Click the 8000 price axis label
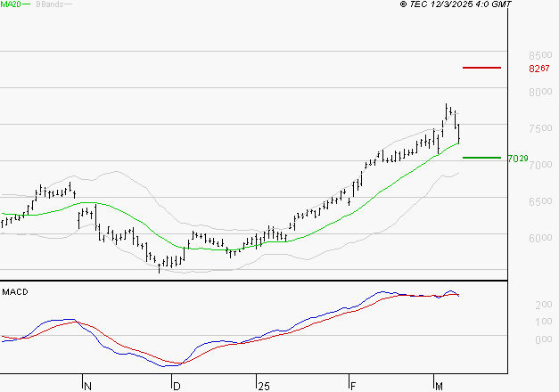The width and height of the screenshot is (559, 392). tap(540, 92)
